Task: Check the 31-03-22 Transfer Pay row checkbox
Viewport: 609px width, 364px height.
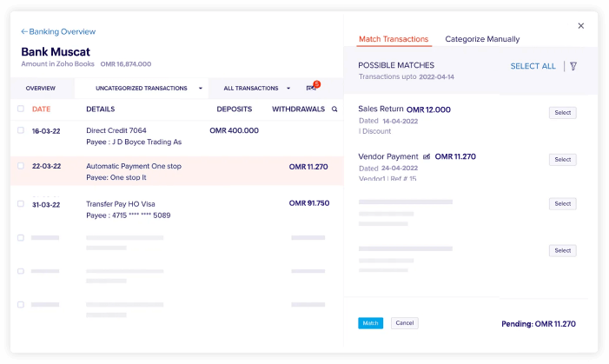Action: tap(21, 203)
